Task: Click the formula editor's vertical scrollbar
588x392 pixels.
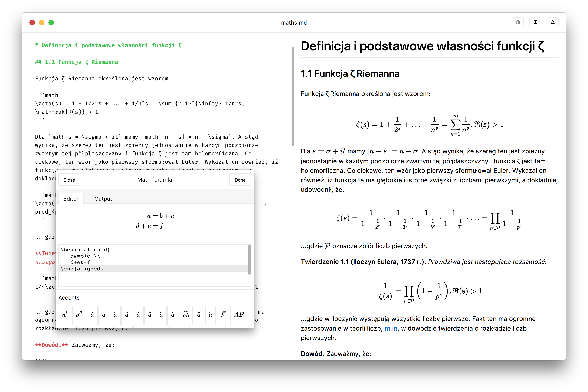Action: [x=249, y=259]
